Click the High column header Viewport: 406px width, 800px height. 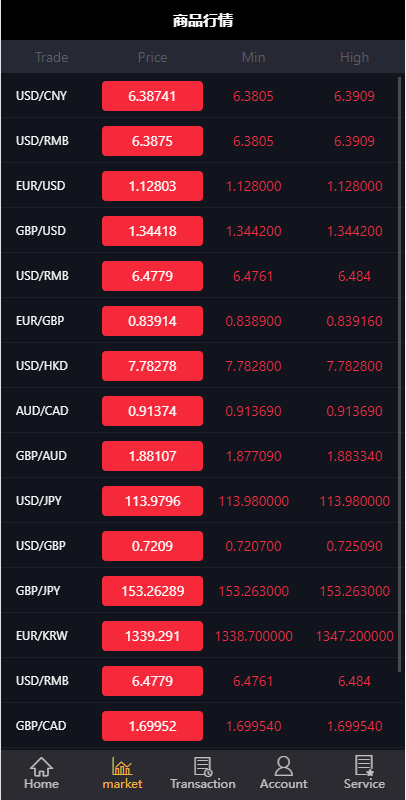(x=354, y=57)
